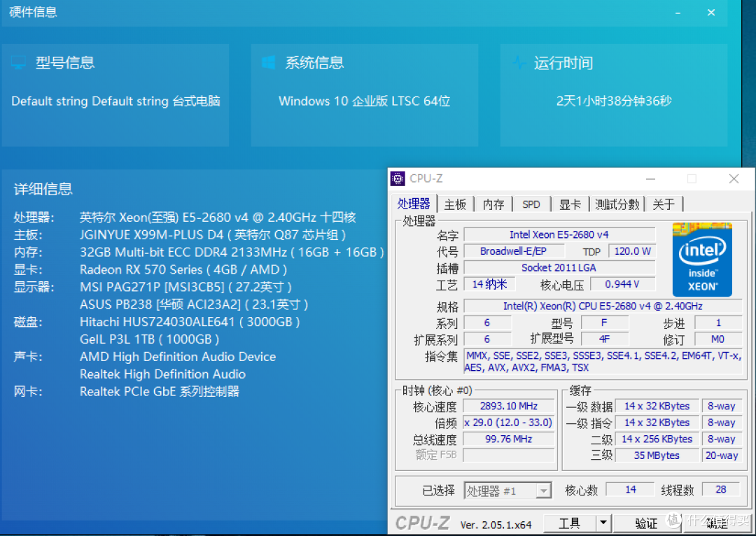The height and width of the screenshot is (536, 756).
Task: Minimize the CPU-Z window
Action: (650, 179)
